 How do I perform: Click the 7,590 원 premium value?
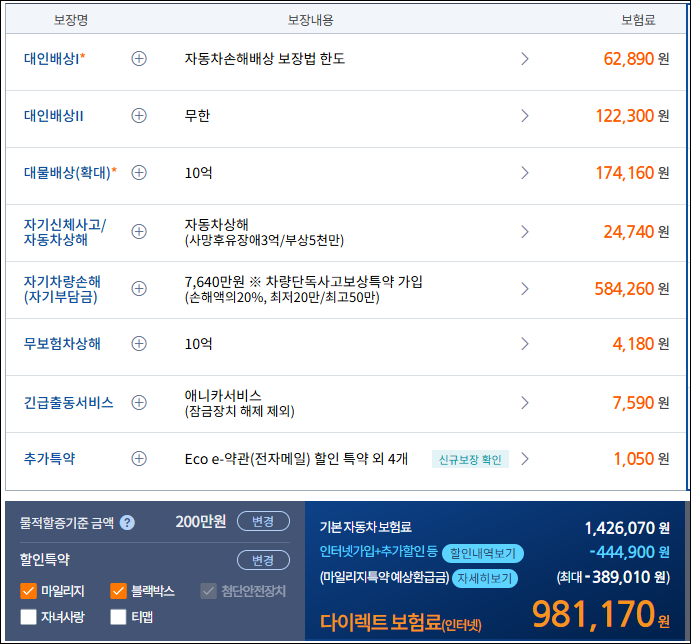pos(641,403)
